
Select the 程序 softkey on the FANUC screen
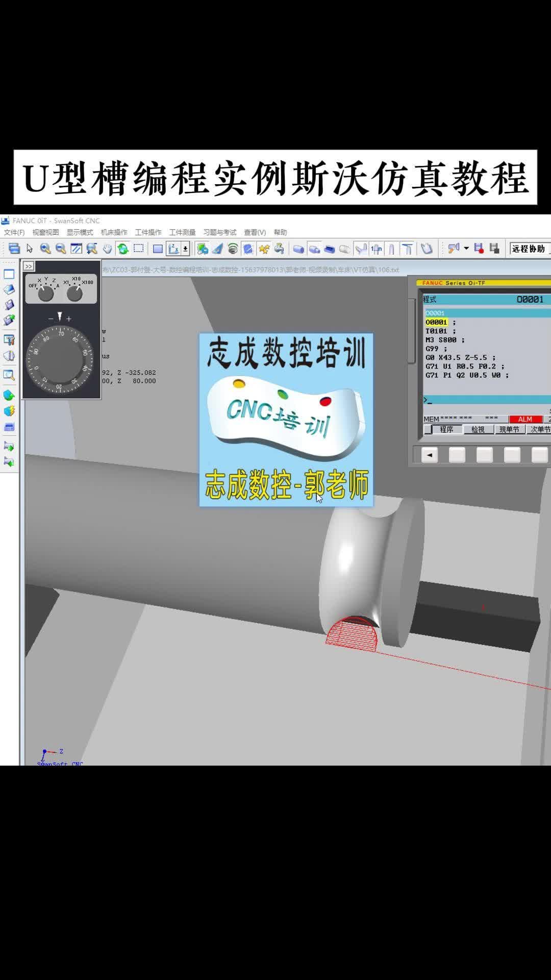point(446,430)
